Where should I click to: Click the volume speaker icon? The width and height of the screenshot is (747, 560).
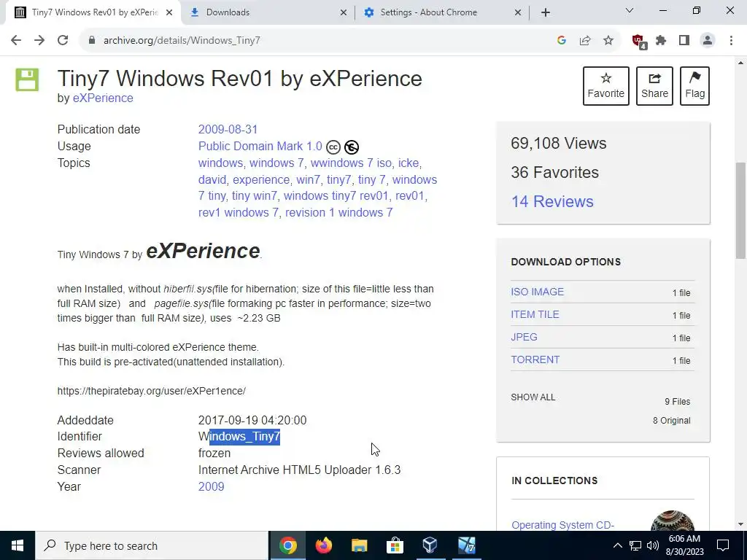pyautogui.click(x=653, y=545)
